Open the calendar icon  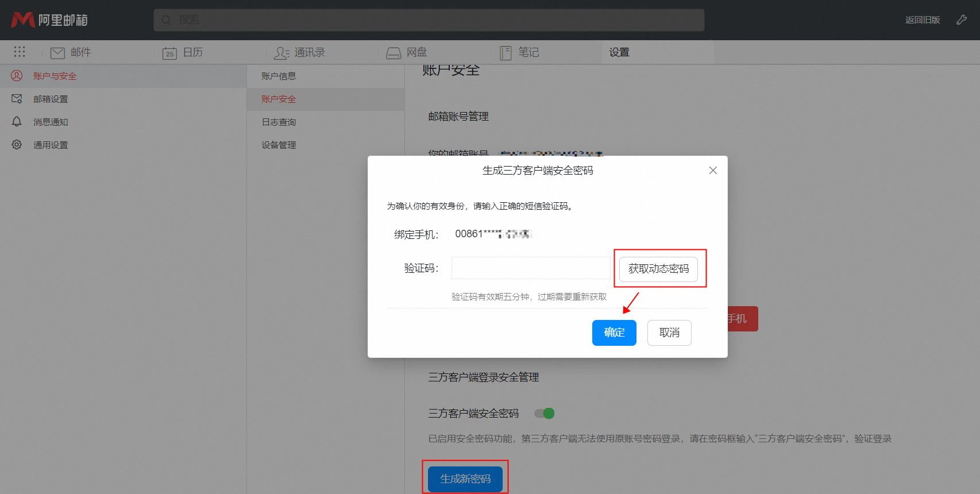(x=169, y=53)
